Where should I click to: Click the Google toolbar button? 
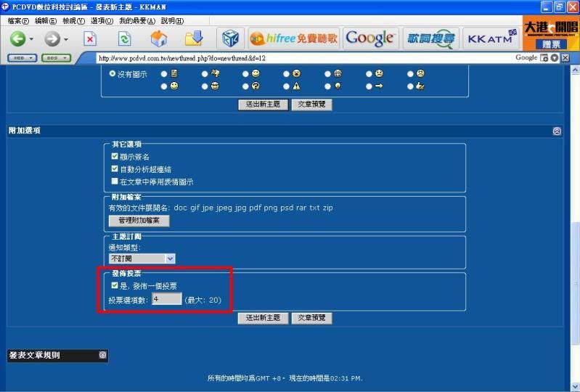pos(371,38)
